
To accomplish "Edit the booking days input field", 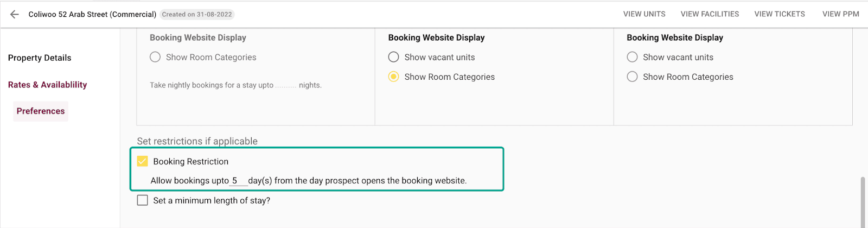I will click(x=238, y=181).
